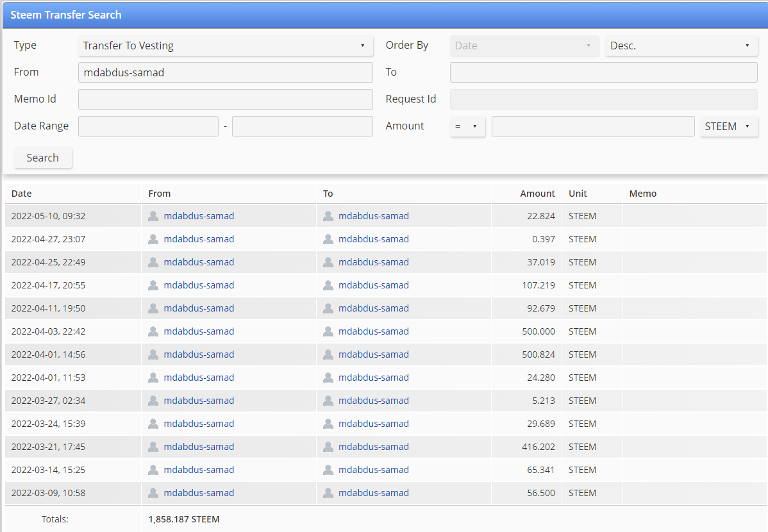Click the Memo Id input field
The image size is (768, 532).
pos(225,99)
